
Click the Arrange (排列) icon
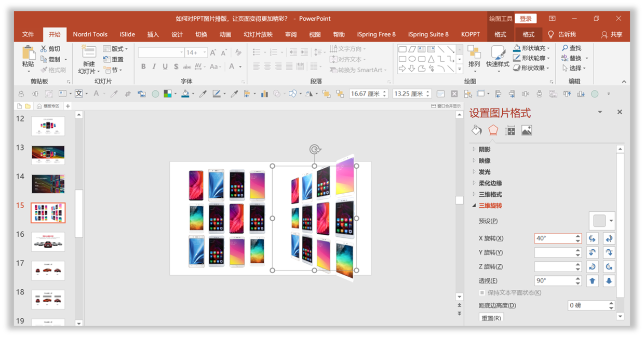tap(474, 52)
